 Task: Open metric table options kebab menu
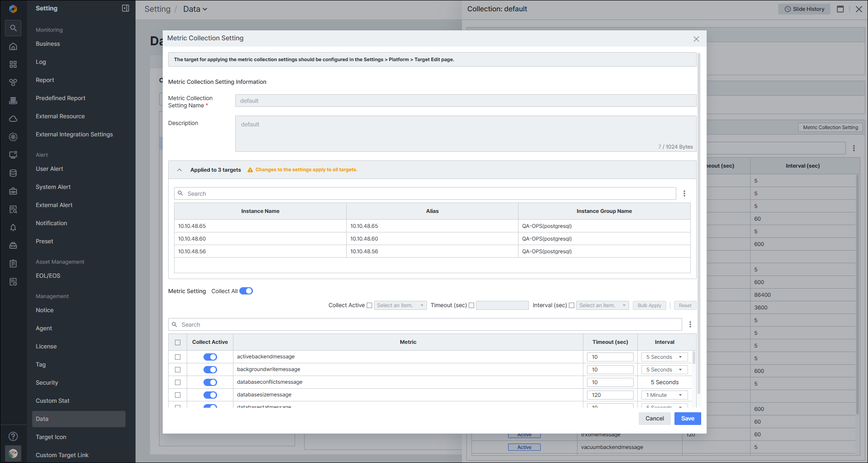point(690,324)
